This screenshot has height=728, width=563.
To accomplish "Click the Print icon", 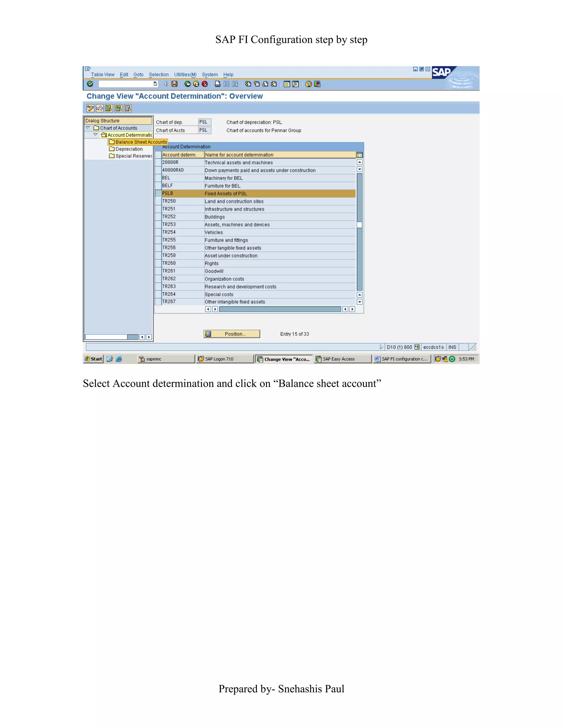I will coord(217,84).
